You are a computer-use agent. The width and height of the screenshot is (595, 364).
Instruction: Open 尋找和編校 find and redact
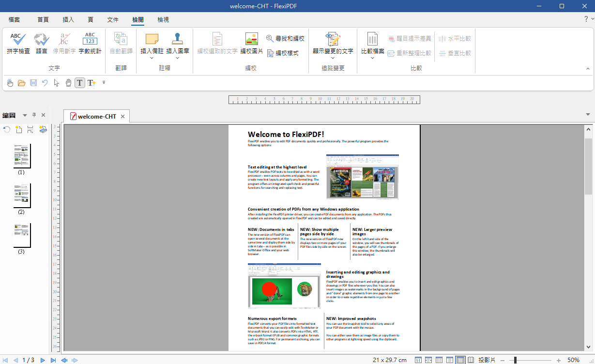[x=285, y=39]
